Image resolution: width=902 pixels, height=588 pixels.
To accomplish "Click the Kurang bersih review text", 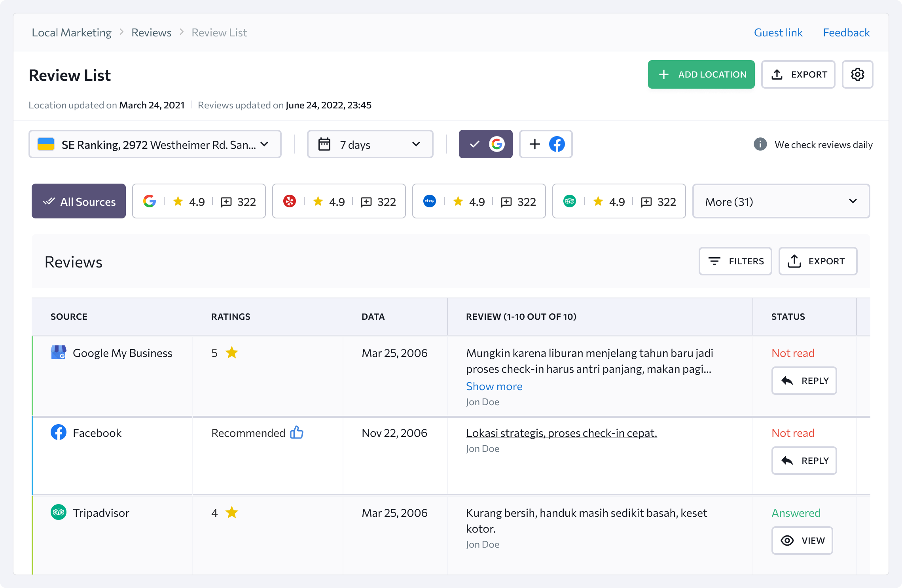I will click(586, 521).
